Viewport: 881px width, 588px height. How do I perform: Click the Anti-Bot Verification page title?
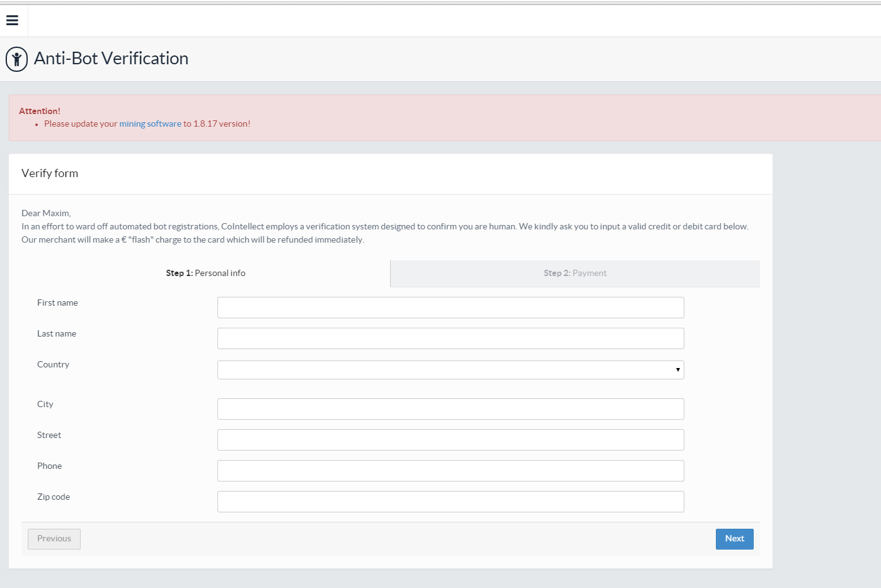111,59
